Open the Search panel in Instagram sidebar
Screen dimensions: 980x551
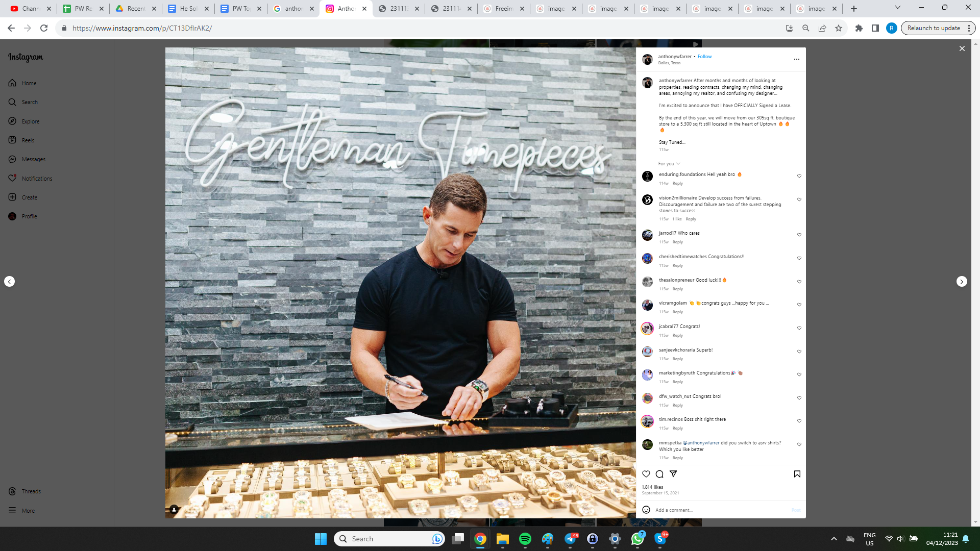tap(23, 102)
